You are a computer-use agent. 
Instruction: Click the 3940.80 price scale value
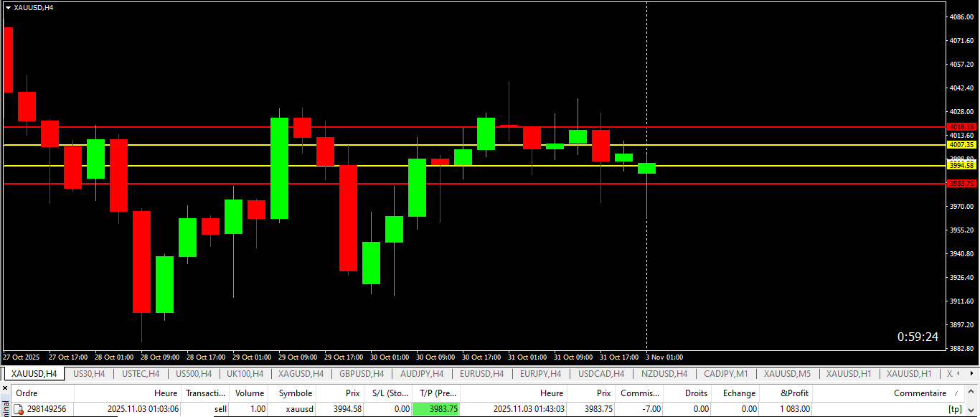(x=961, y=253)
